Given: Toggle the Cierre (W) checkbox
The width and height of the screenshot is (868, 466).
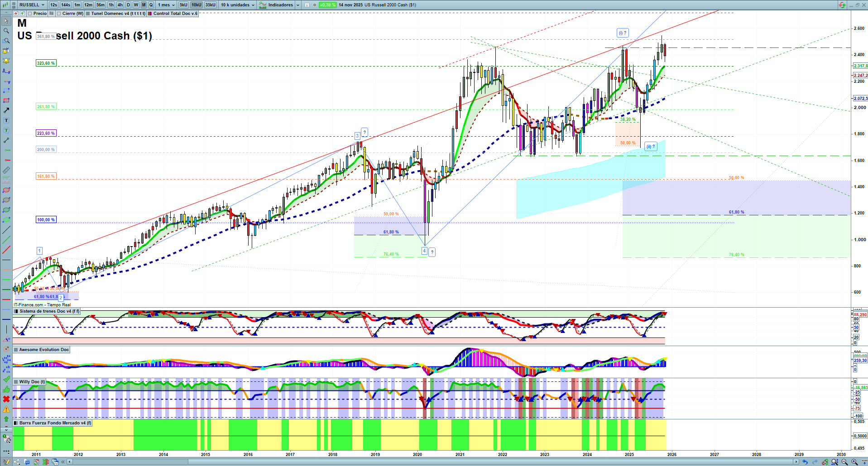Looking at the screenshot, I should 59,14.
